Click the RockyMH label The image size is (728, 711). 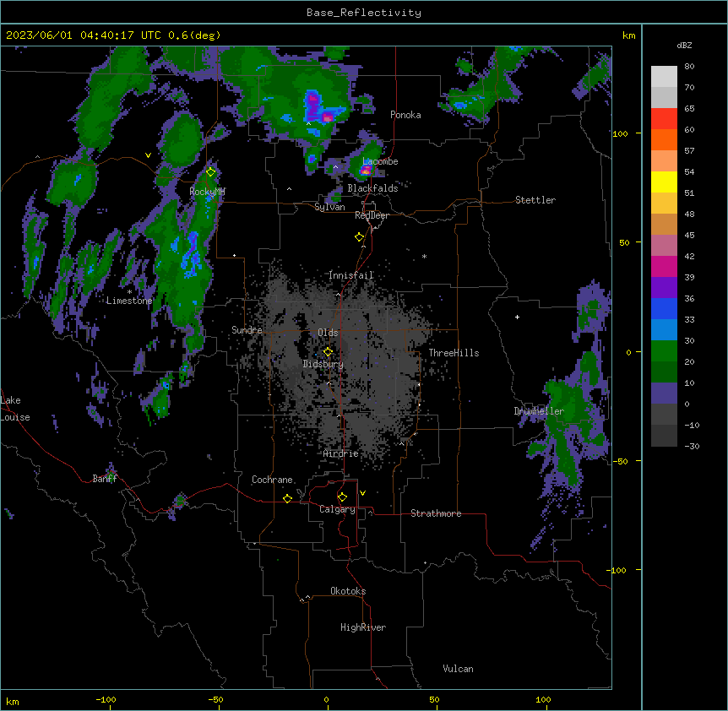tap(207, 192)
